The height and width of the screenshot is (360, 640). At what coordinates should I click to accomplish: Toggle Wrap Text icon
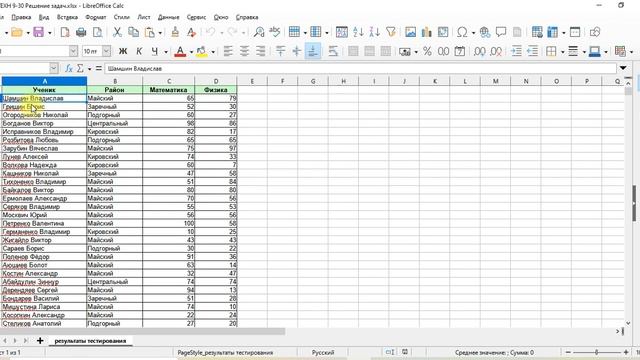pos(333,51)
